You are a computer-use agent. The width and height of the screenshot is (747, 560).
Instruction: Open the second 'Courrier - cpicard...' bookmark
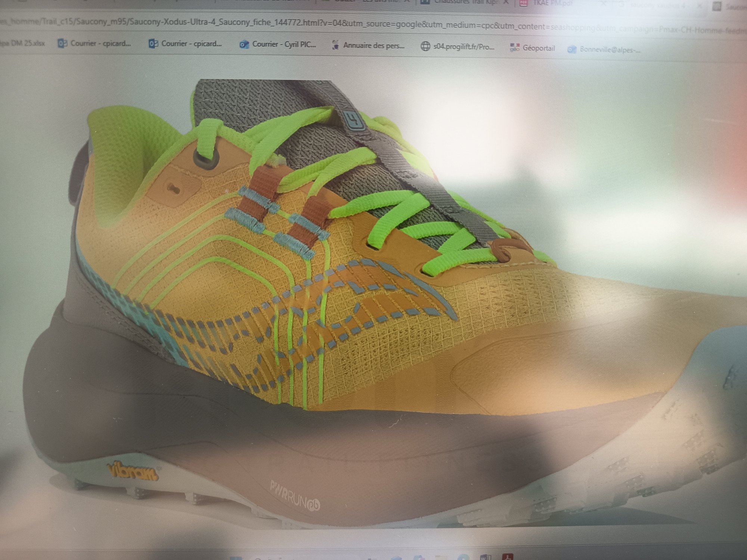[x=185, y=44]
